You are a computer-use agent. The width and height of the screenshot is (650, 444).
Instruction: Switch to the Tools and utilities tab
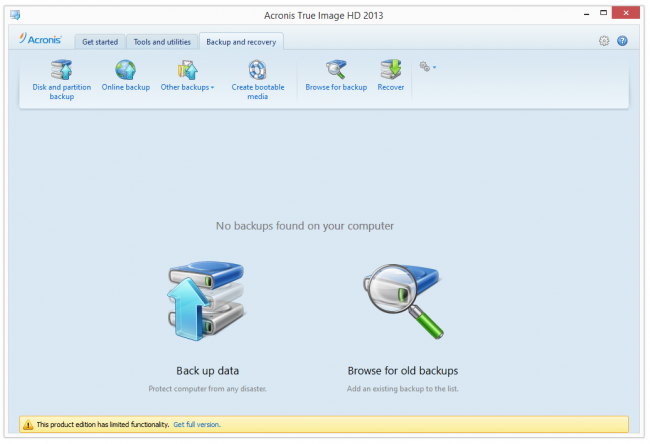162,42
